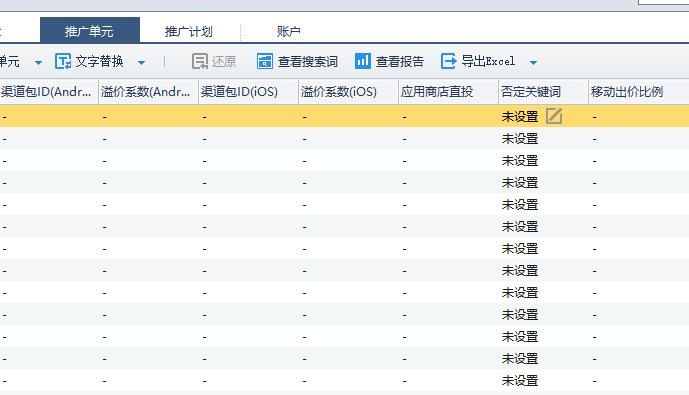Click the 移动出价比例 column header
The image size is (689, 395).
tap(638, 92)
